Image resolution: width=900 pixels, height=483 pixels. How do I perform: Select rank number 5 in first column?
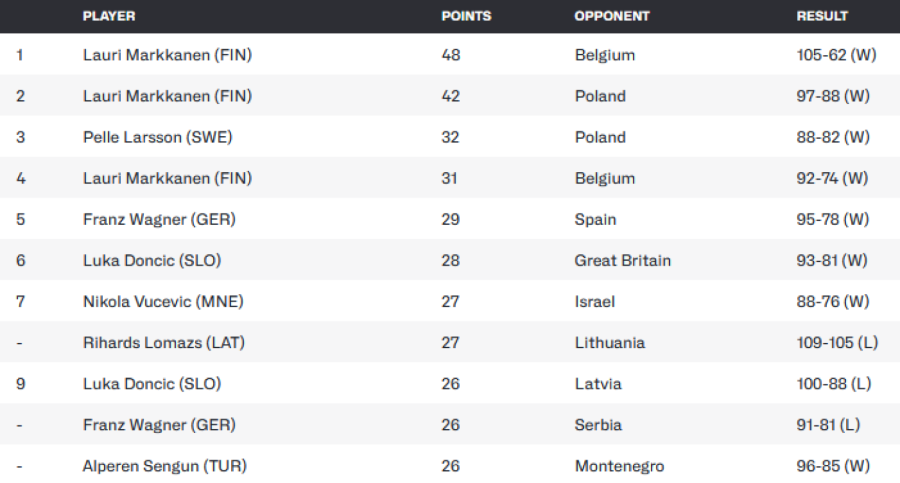tap(20, 219)
